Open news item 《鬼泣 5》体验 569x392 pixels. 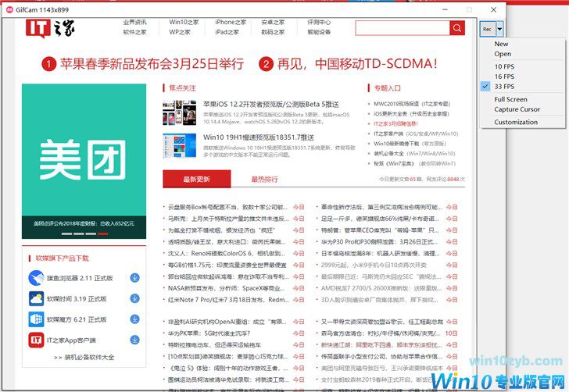point(228,368)
